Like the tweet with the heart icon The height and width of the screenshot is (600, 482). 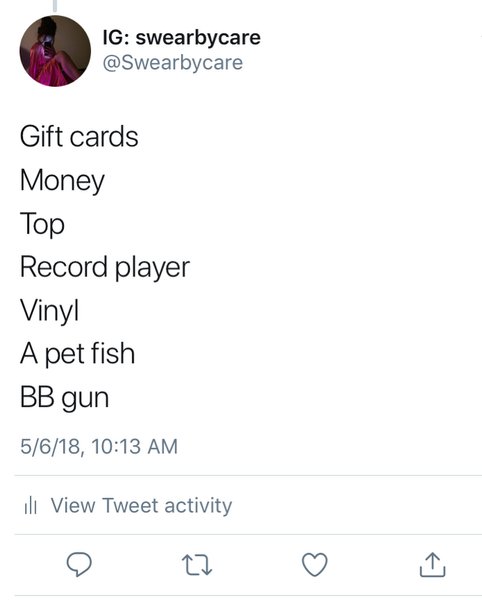point(315,564)
